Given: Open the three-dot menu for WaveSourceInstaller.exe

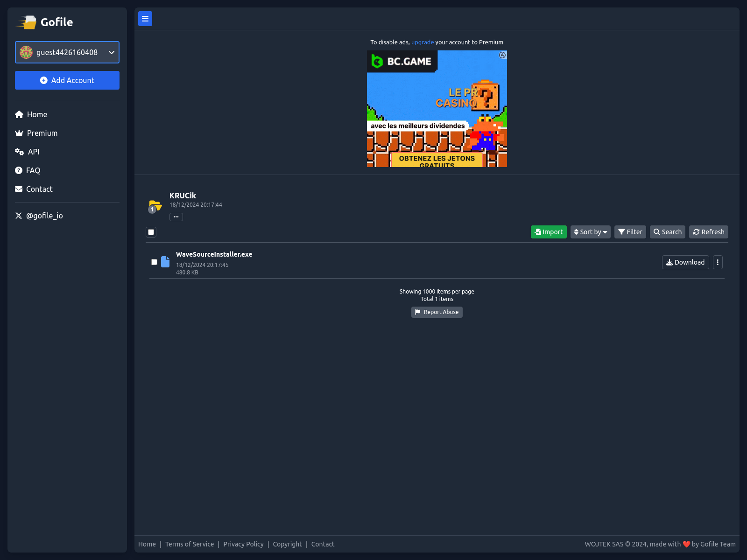Looking at the screenshot, I should [718, 262].
